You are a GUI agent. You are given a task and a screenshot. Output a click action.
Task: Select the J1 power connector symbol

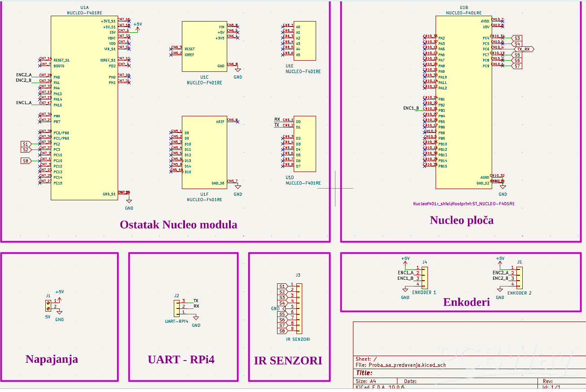48,305
